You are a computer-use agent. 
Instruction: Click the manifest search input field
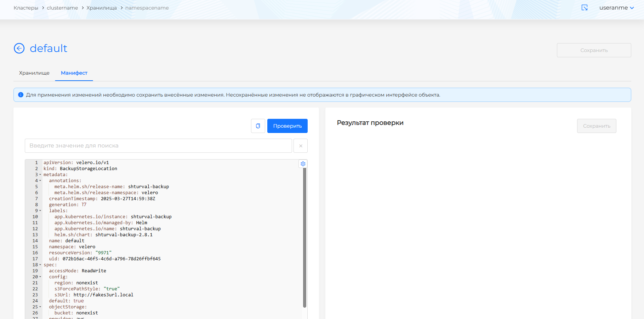click(x=158, y=146)
